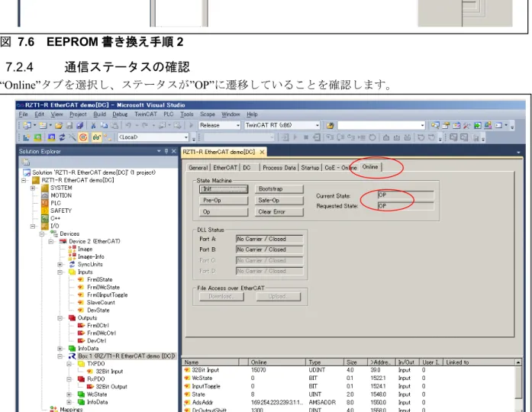Viewport: 532px width, 412px height.
Task: Click the Solution Explorer panel toolbar icon
Action: (26, 162)
